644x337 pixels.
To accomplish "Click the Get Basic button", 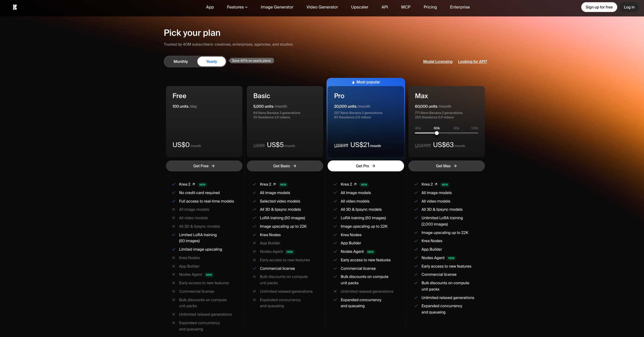I will [285, 166].
